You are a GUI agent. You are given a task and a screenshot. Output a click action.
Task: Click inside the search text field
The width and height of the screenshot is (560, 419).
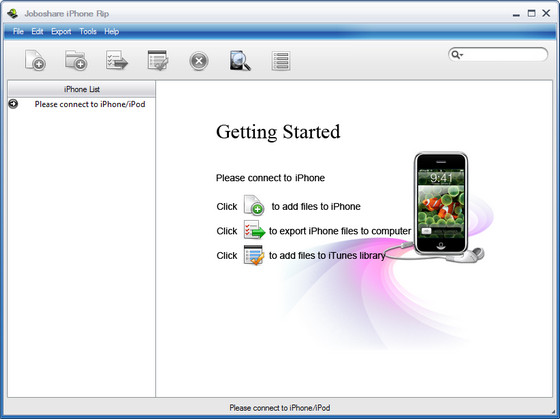505,55
